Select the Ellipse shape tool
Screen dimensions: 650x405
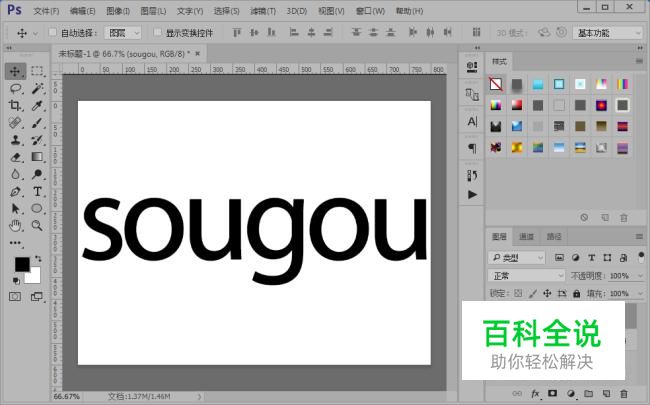point(37,208)
